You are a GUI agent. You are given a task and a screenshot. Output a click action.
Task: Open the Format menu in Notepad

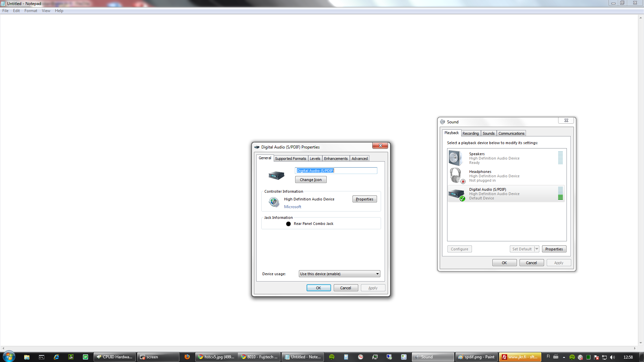pos(31,11)
